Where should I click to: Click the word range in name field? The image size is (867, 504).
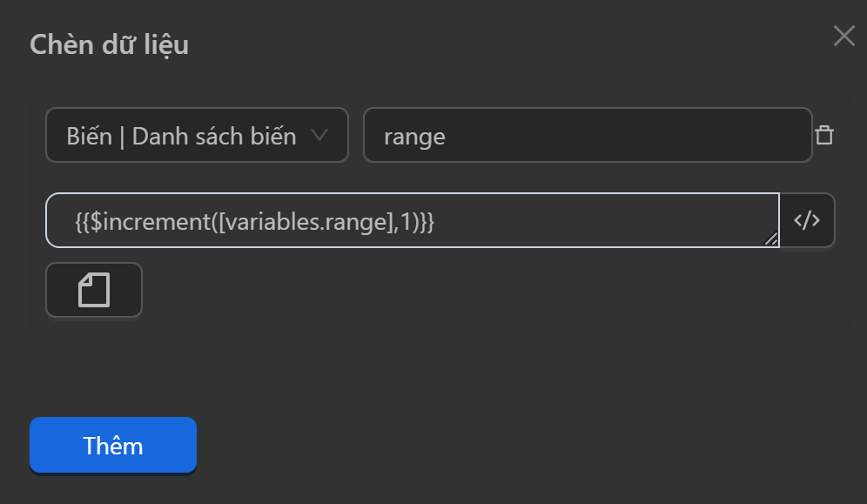(414, 136)
